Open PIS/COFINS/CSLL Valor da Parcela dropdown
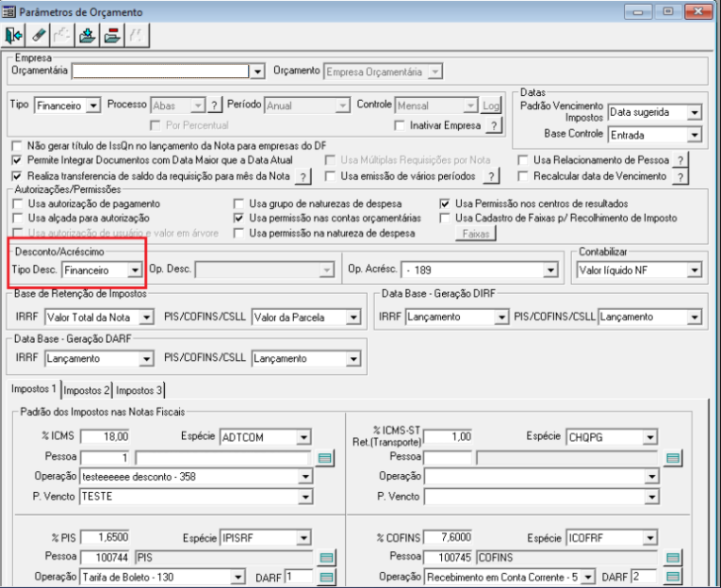This screenshot has width=721, height=588. (x=353, y=318)
